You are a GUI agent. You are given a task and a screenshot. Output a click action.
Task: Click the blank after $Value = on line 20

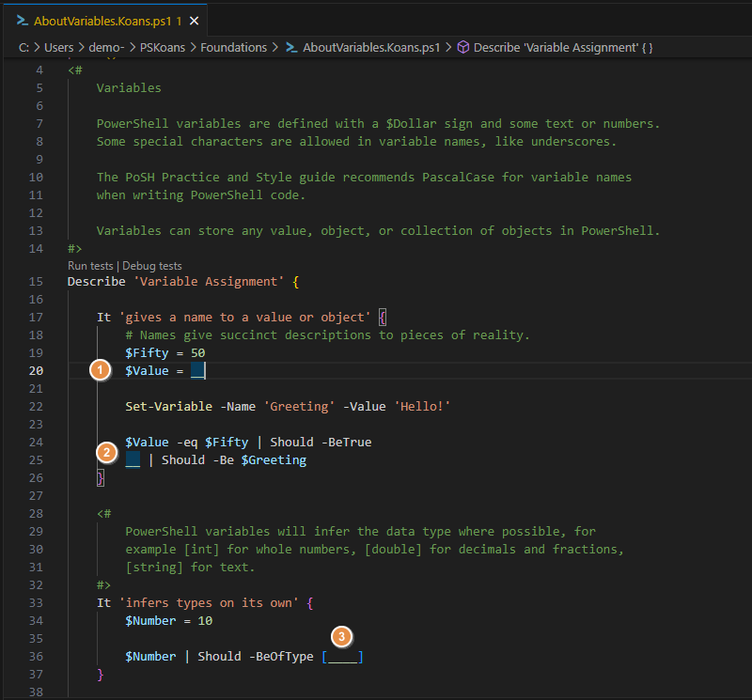pos(196,370)
